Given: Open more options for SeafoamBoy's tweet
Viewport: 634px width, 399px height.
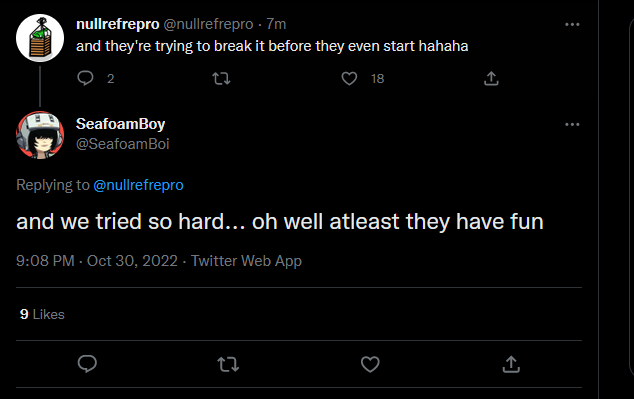Looking at the screenshot, I should tap(572, 125).
